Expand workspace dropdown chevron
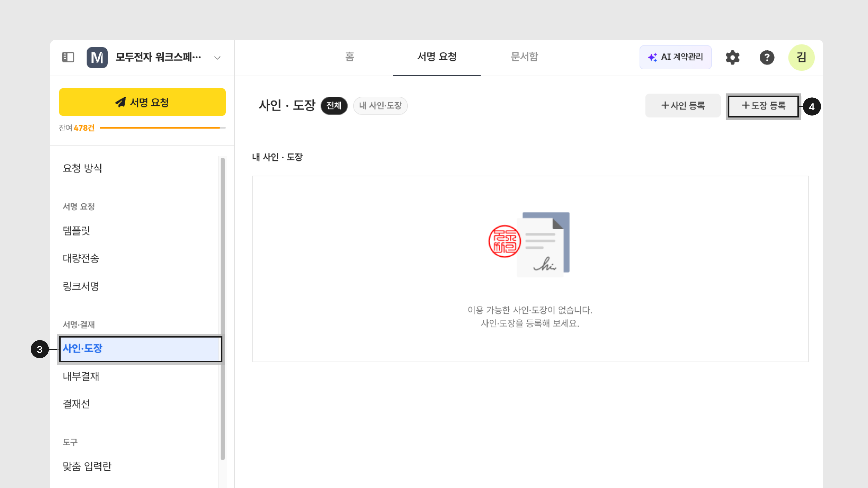 (x=217, y=58)
